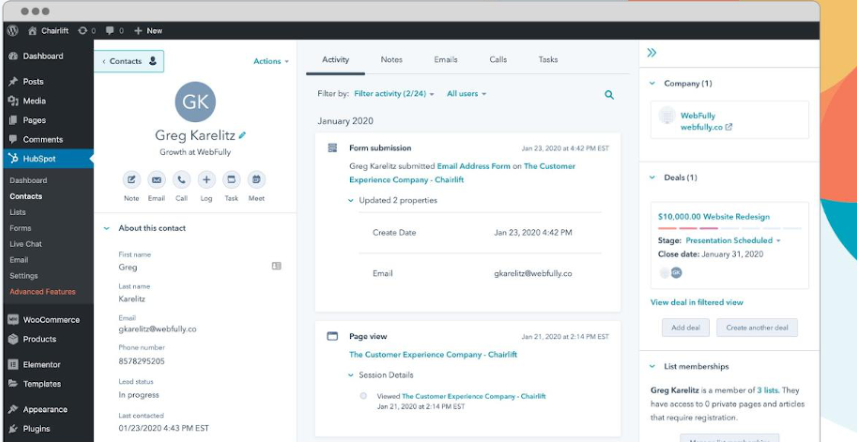Change Presentation Scheduled stage dropdown
This screenshot has width=857, height=446.
(x=733, y=240)
